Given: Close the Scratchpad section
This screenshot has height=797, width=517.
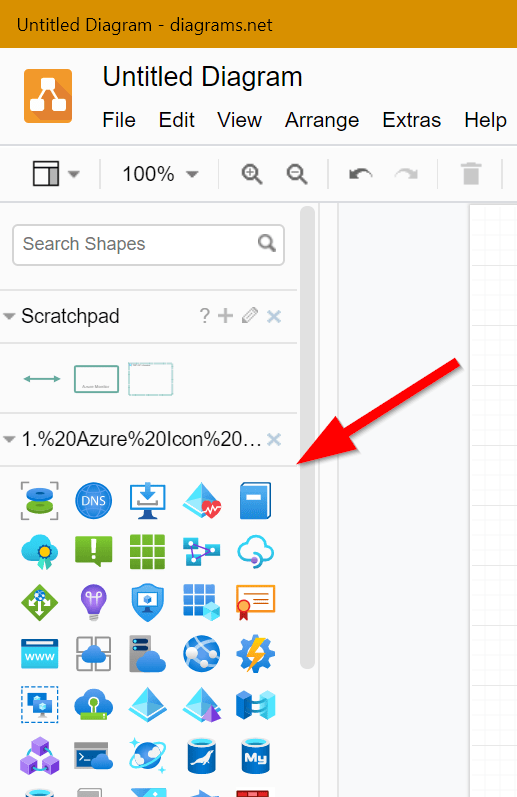Looking at the screenshot, I should (x=274, y=316).
